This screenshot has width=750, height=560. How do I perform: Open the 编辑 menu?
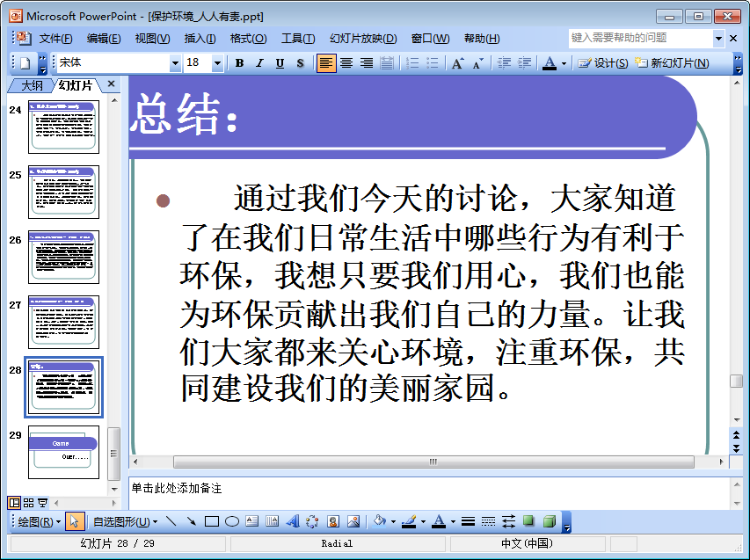[x=104, y=39]
